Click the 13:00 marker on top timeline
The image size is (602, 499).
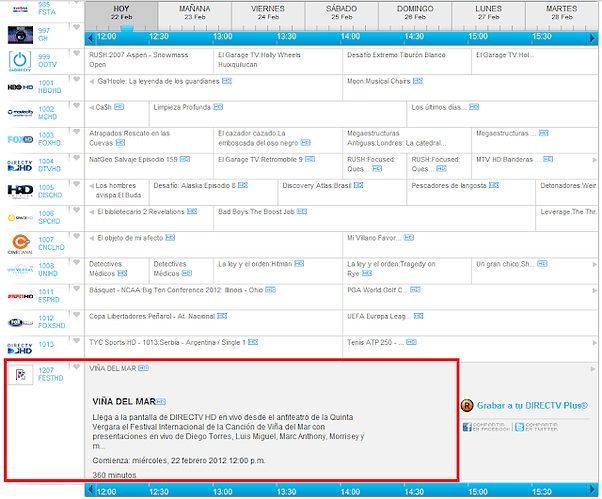coord(221,35)
